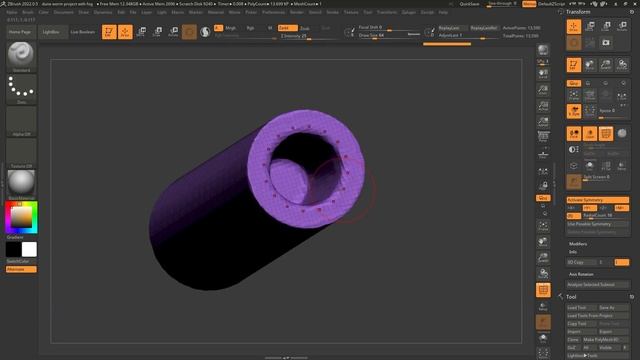This screenshot has width=640, height=360.
Task: Open the Render menu
Action: [297, 12]
